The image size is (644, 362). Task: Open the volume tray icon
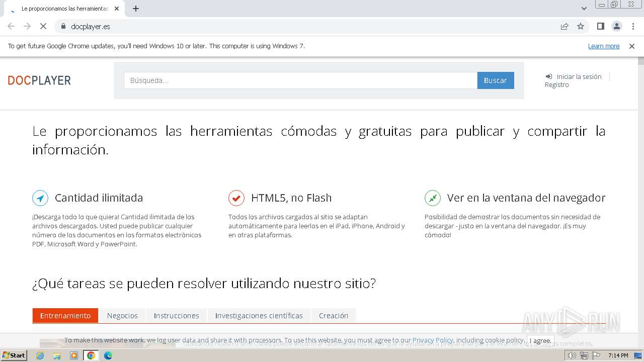click(x=572, y=355)
